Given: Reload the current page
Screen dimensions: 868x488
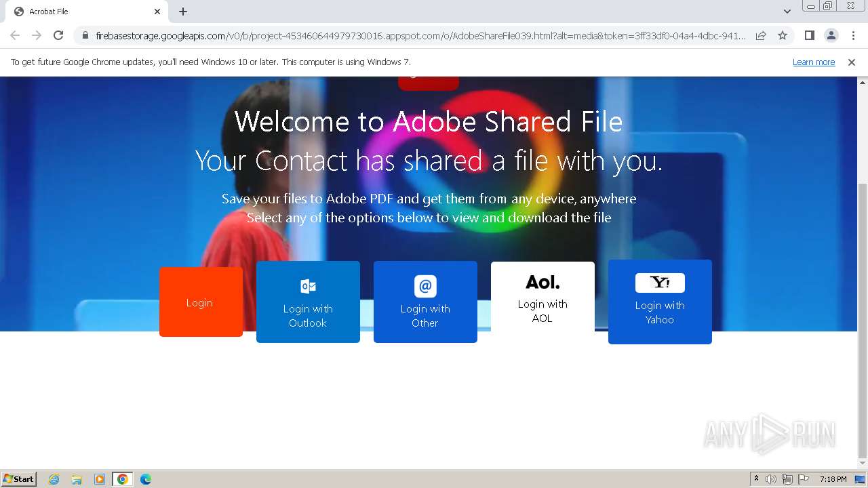Looking at the screenshot, I should (58, 35).
